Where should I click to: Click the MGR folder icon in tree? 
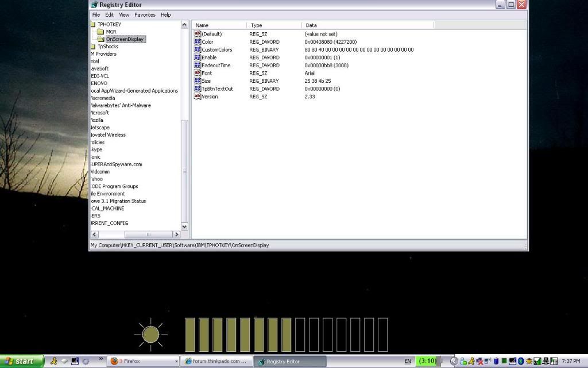(x=100, y=32)
